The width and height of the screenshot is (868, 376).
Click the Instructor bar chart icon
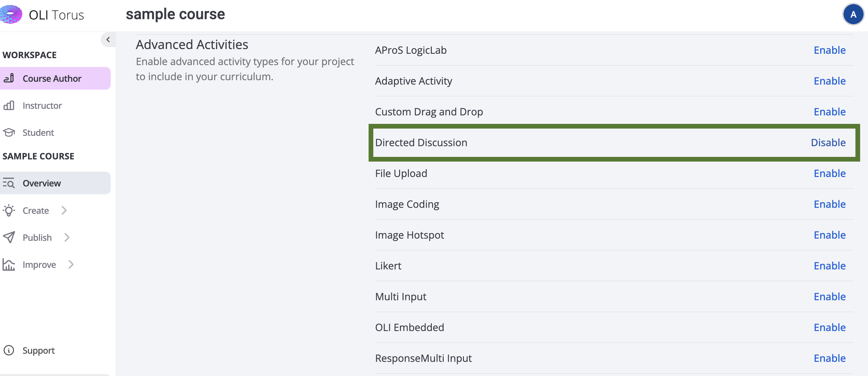pyautogui.click(x=9, y=105)
